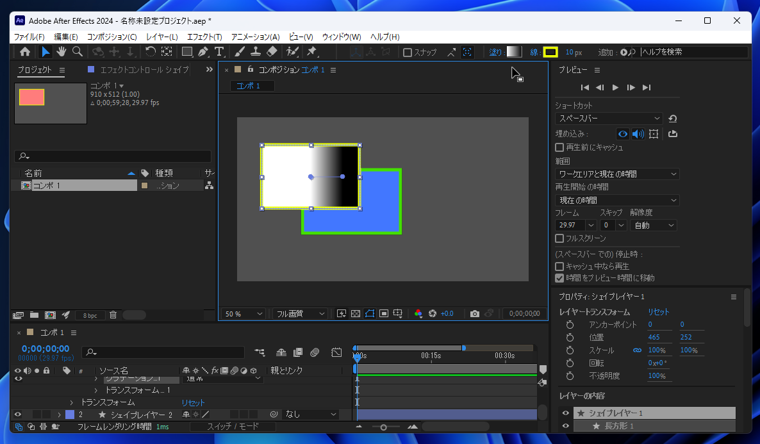Delete selected item with project trash icon
This screenshot has height=444, width=760.
(x=113, y=315)
